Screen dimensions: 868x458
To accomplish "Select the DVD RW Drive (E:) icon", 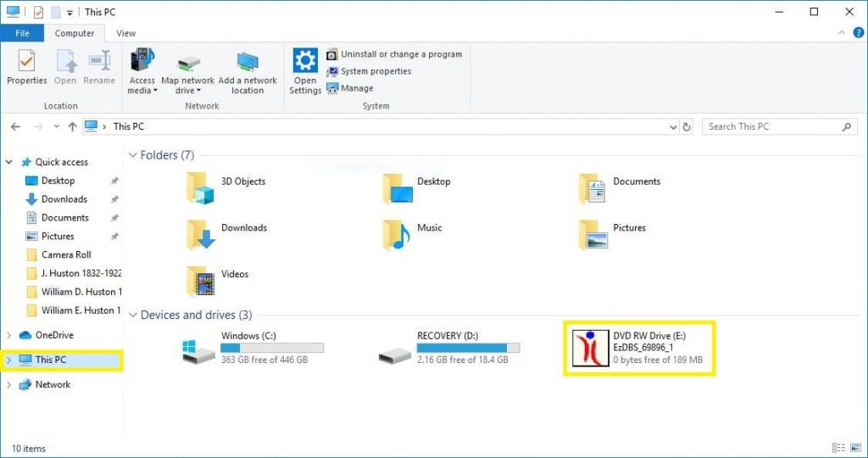I will (590, 349).
